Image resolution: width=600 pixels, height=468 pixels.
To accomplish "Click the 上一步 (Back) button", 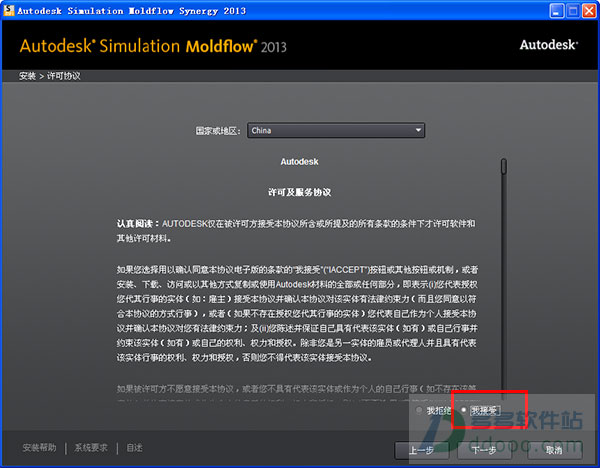I will (x=421, y=450).
